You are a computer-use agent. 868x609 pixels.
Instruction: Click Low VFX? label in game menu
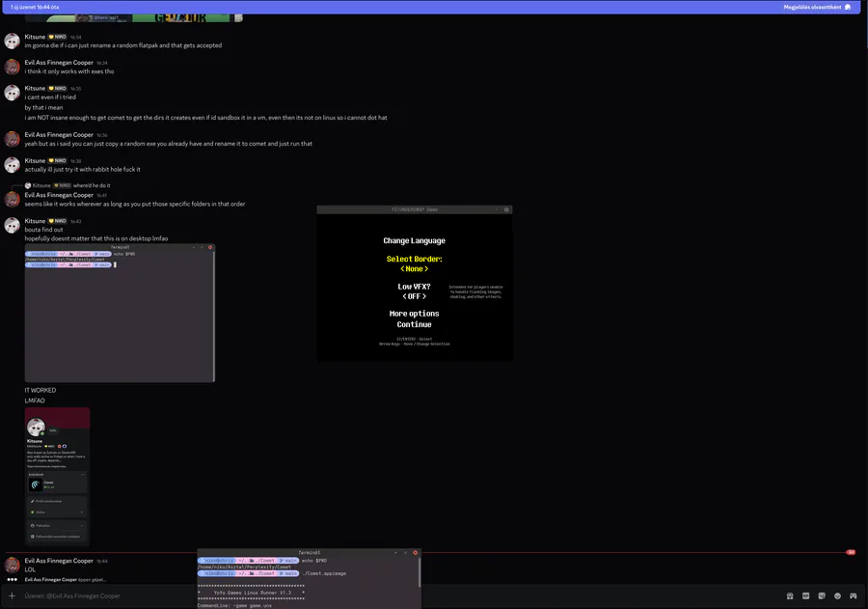tap(414, 287)
